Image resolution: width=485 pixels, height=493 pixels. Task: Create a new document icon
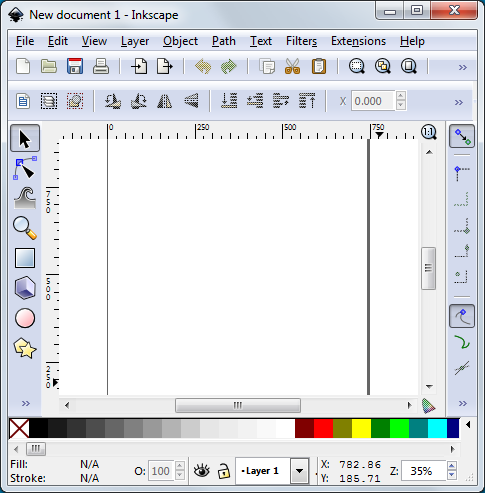[x=23, y=66]
